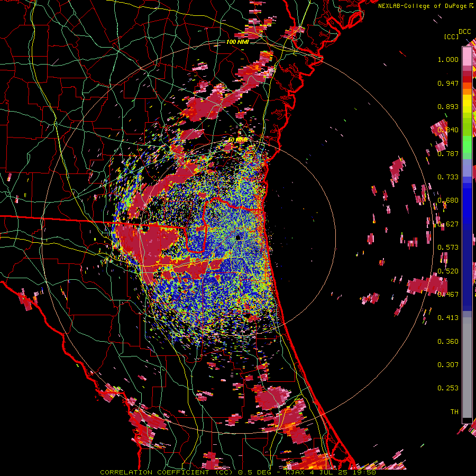Click the 4 JUL 25 date in caption

click(328, 472)
